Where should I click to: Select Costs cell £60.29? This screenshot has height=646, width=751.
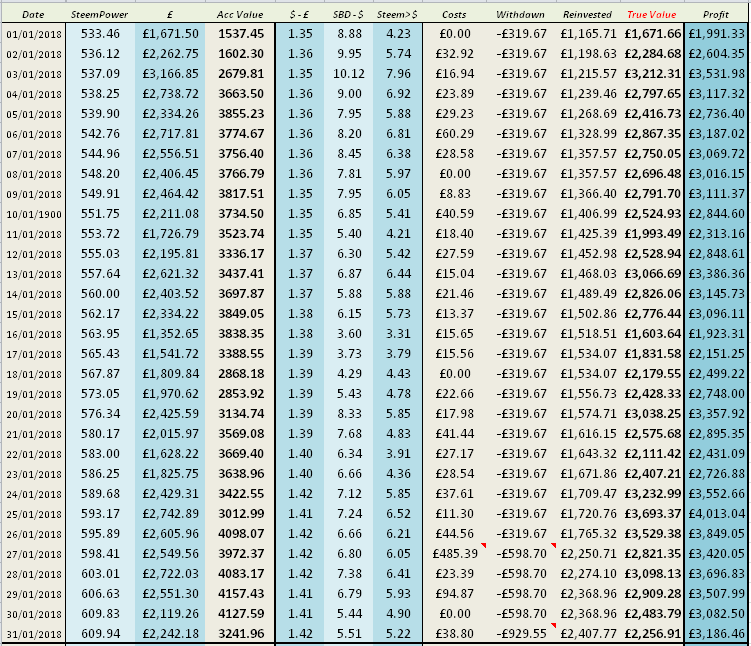coord(454,134)
